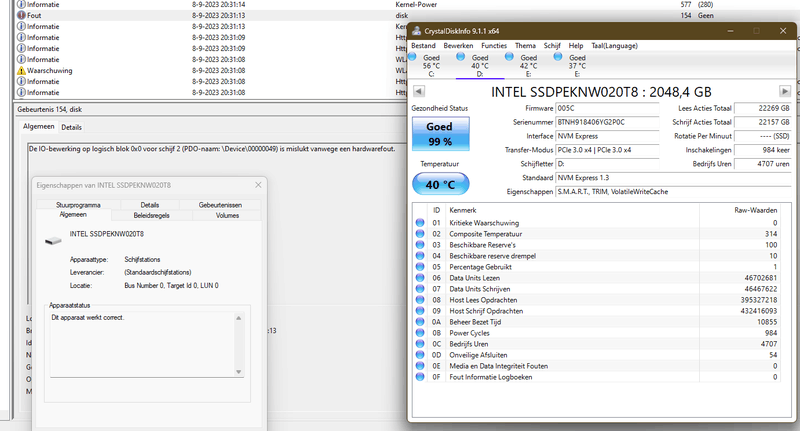This screenshot has width=800, height=431.
Task: Select the Power Cycles attribute row
Action: click(597, 333)
